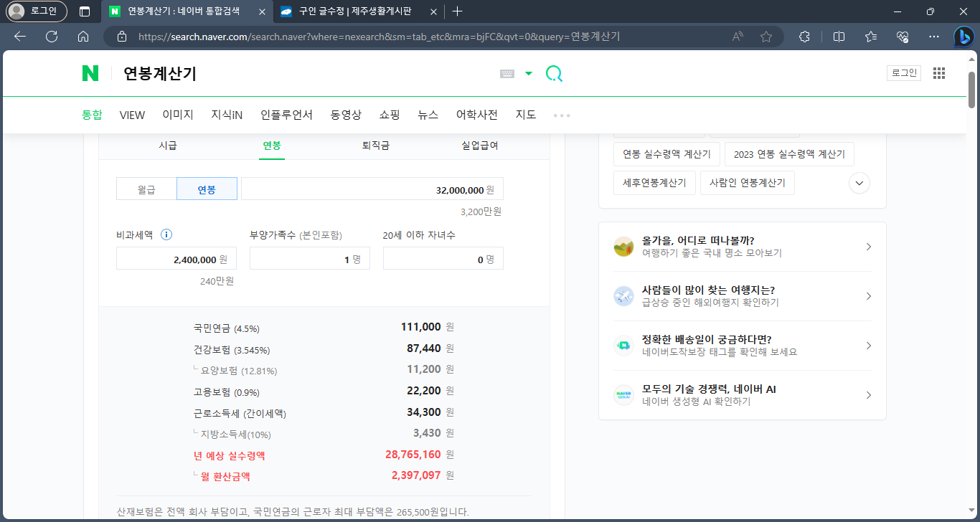Click the browser address bar URL
This screenshot has height=522, width=980.
click(x=379, y=37)
